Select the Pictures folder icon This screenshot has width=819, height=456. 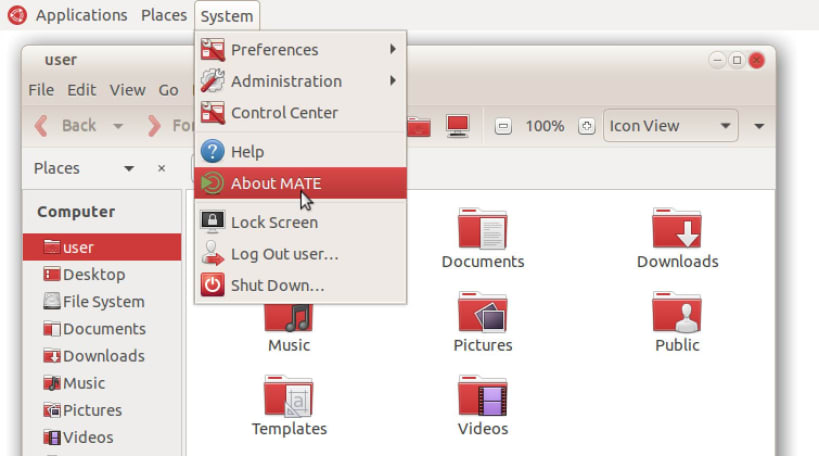click(483, 312)
